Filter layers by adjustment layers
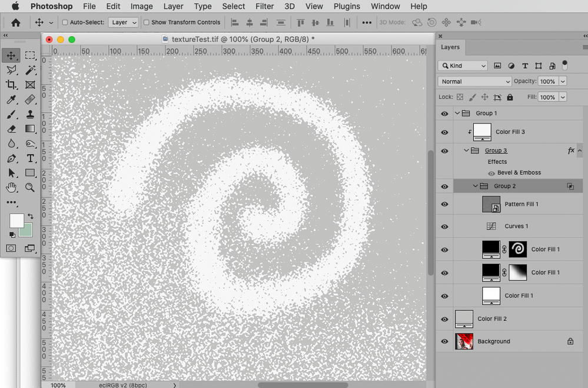Viewport: 588px width, 388px height. click(x=511, y=66)
